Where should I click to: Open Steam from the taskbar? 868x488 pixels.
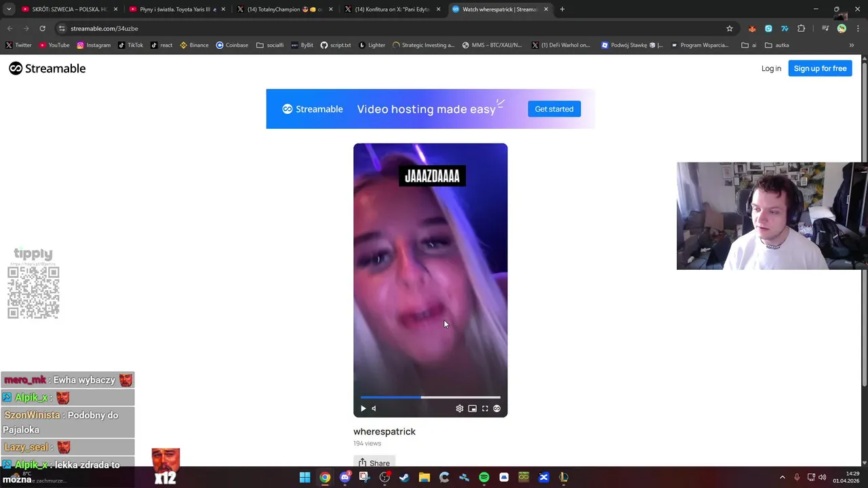point(404,477)
